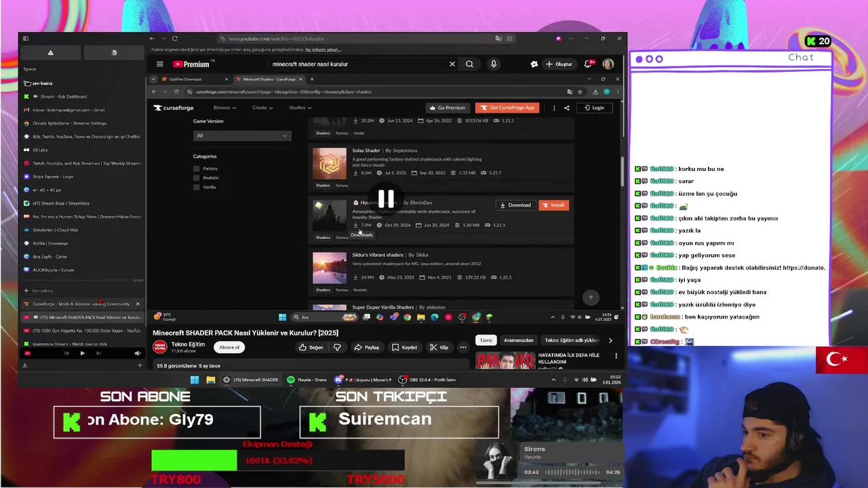Click the orange Install button
This screenshot has width=868, height=488.
click(x=553, y=205)
